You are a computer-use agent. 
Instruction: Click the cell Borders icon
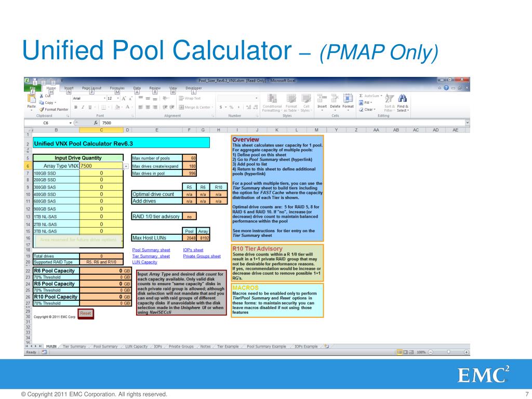[x=103, y=107]
